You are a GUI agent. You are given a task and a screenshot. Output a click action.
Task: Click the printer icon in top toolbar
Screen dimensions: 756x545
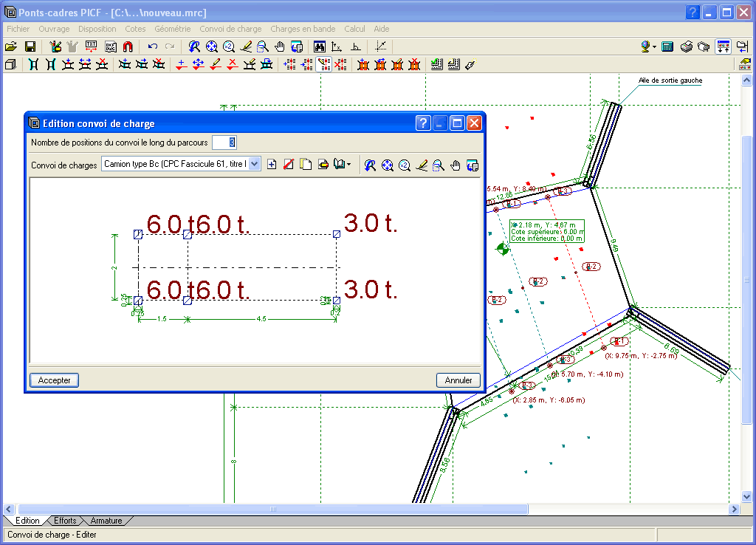point(686,47)
